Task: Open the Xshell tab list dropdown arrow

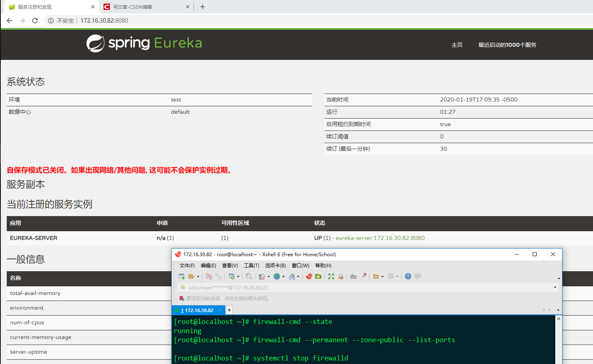Action: pyautogui.click(x=558, y=310)
